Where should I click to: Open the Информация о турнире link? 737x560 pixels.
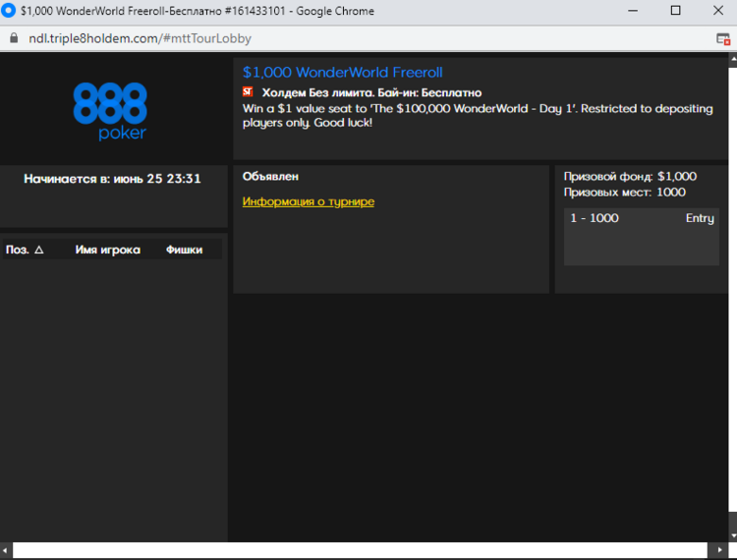point(308,201)
